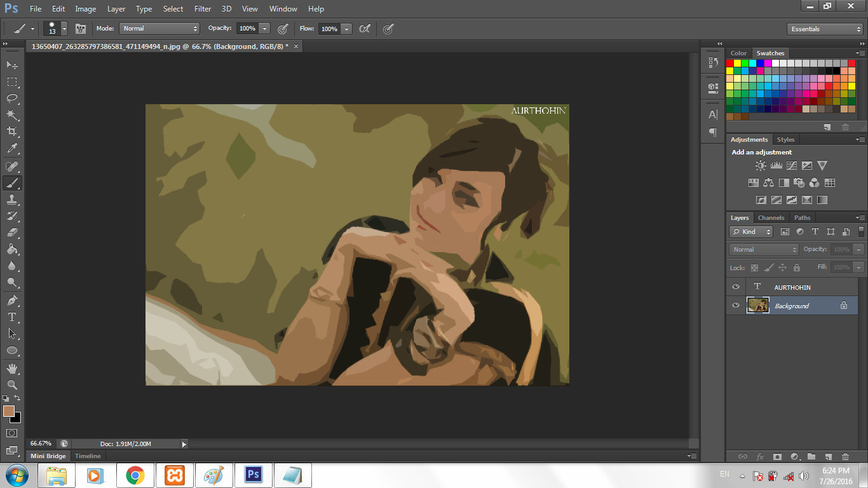The width and height of the screenshot is (868, 488).
Task: Open the layer blend mode Normal dropdown
Action: [764, 250]
